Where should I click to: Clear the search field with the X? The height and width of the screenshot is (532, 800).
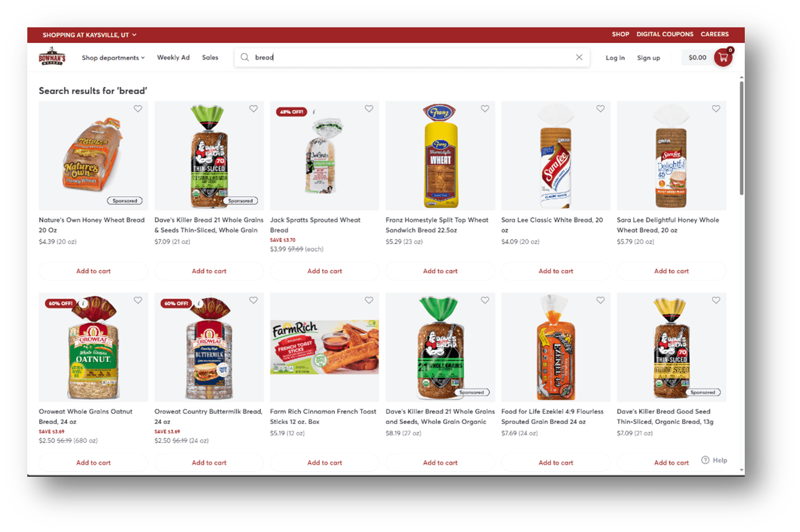click(579, 57)
